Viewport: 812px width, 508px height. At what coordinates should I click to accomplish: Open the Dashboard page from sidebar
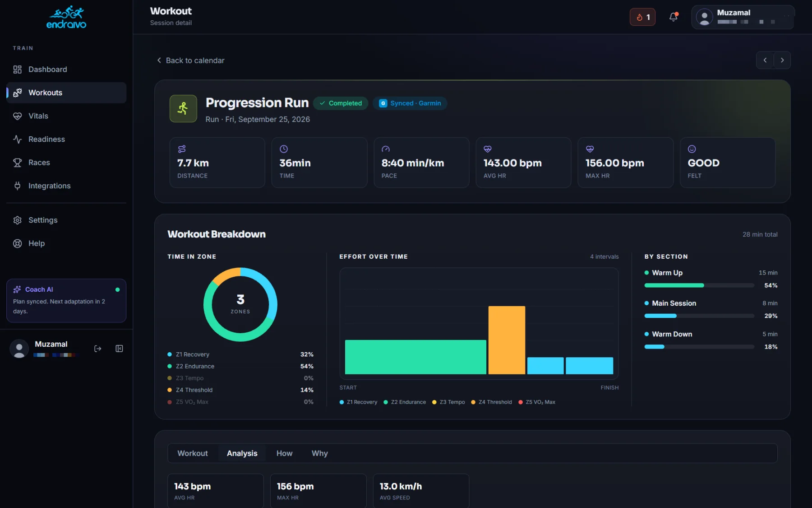pyautogui.click(x=66, y=69)
